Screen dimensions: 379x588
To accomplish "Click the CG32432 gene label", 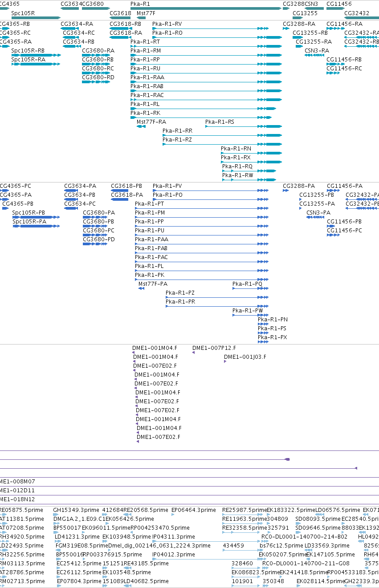I will pyautogui.click(x=357, y=13).
